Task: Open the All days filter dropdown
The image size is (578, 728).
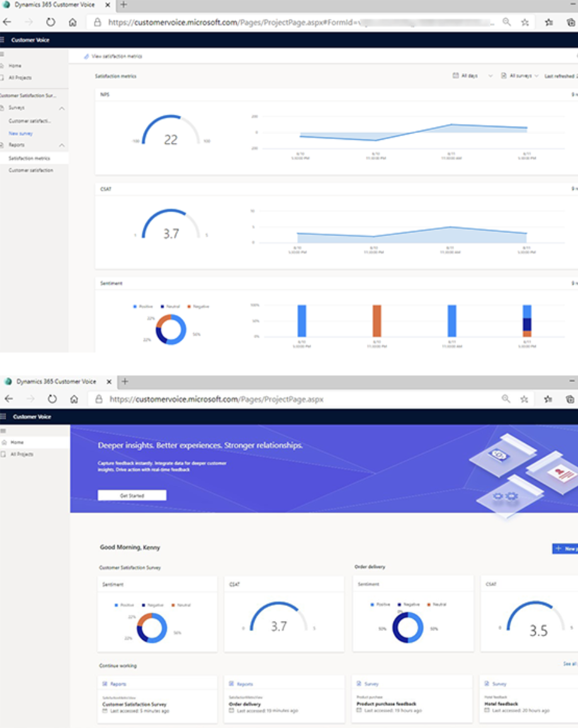Action: coord(473,76)
